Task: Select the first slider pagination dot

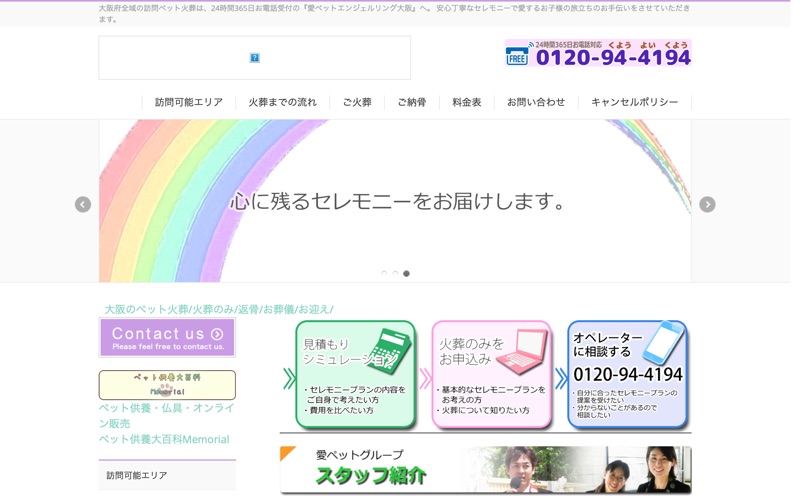Action: click(384, 273)
